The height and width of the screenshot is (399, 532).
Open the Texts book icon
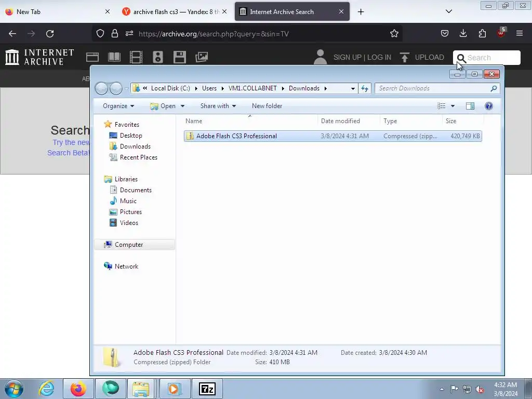(x=114, y=57)
